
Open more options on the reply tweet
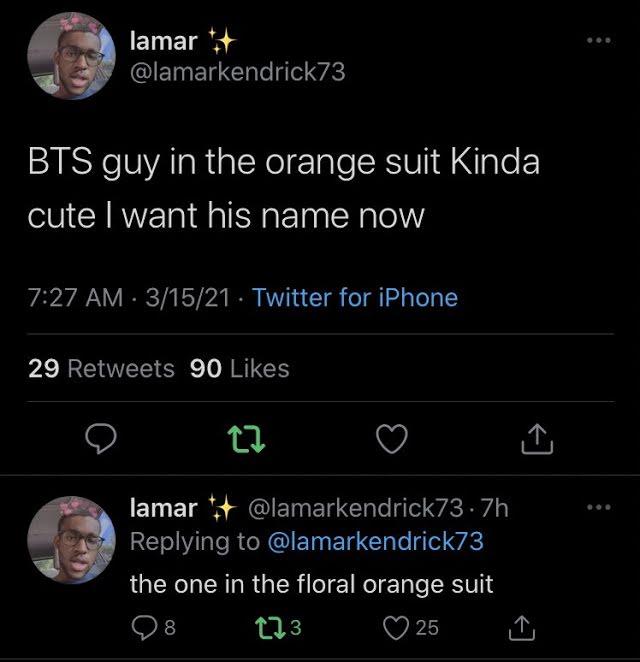tap(600, 507)
